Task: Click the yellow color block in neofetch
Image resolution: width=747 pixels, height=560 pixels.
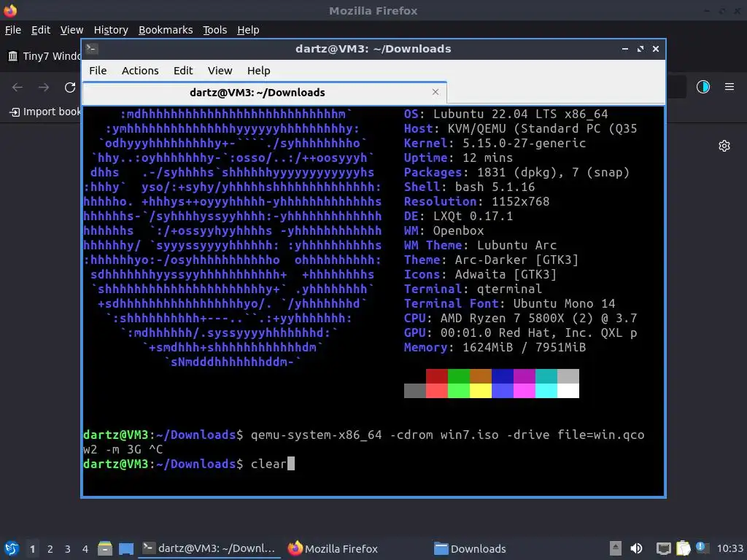Action: tap(481, 391)
